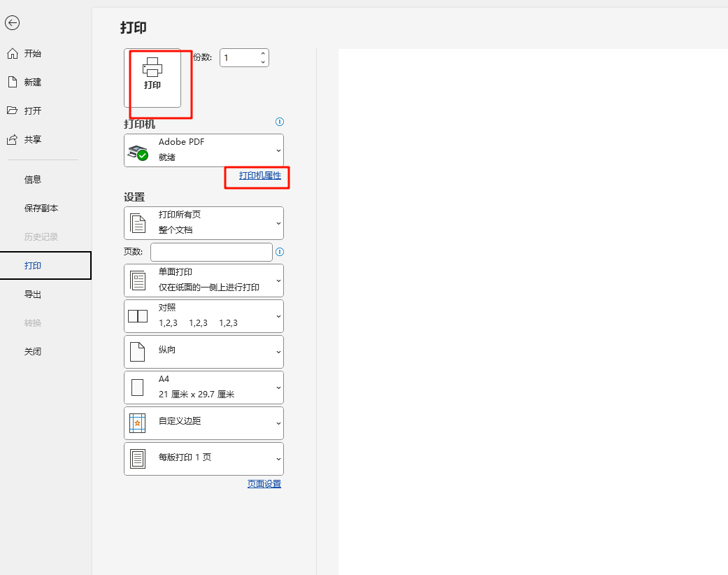Click the A4 paper size icon

138,388
